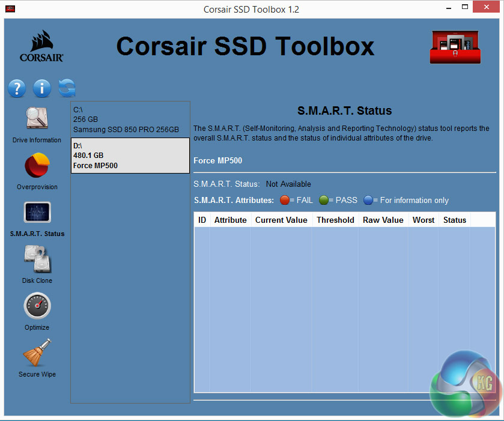This screenshot has height=421, width=504.
Task: Click the Worst column header
Action: click(x=424, y=220)
